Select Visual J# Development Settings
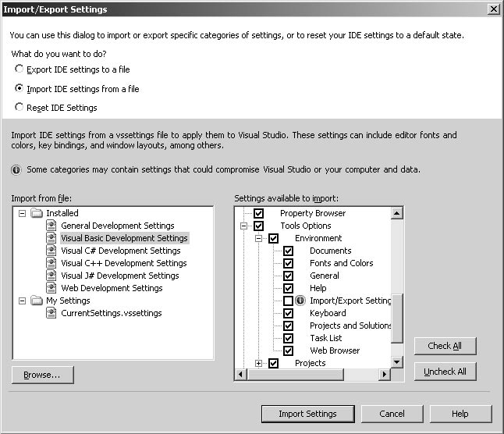The width and height of the screenshot is (504, 434). point(120,276)
